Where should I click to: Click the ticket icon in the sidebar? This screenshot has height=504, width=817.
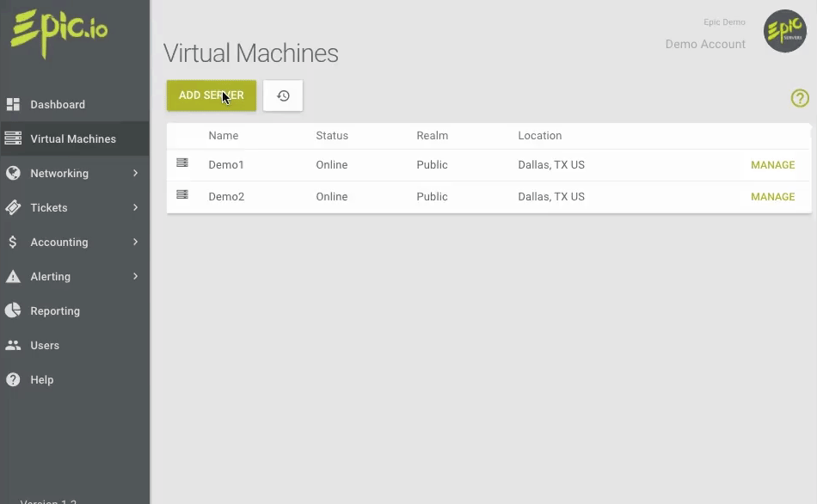(14, 207)
